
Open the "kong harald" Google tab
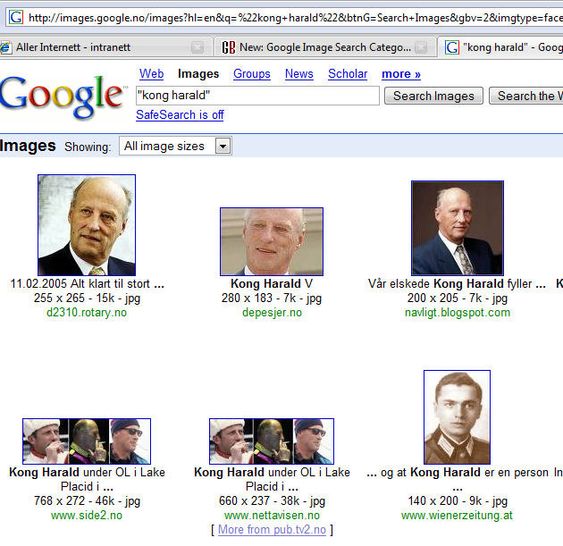[501, 47]
